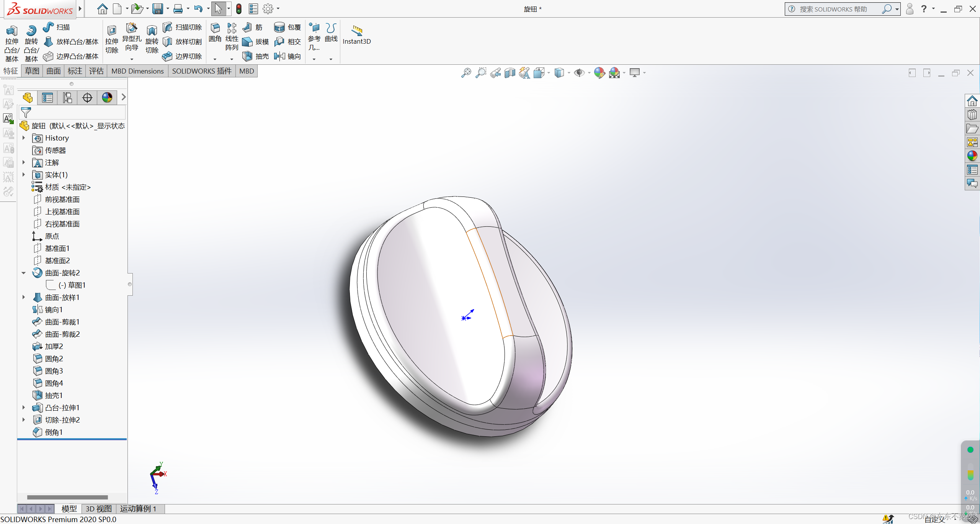
Task: Open the Edit Appearance color sphere
Action: (599, 72)
